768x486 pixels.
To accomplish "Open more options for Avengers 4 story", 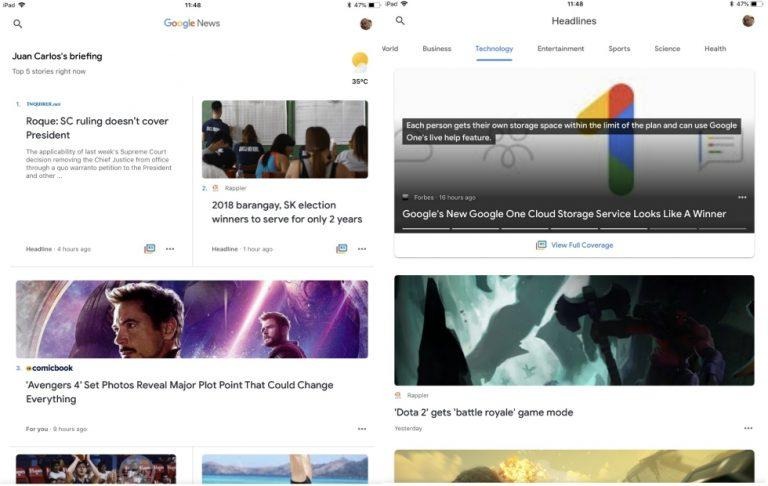I will 362,429.
